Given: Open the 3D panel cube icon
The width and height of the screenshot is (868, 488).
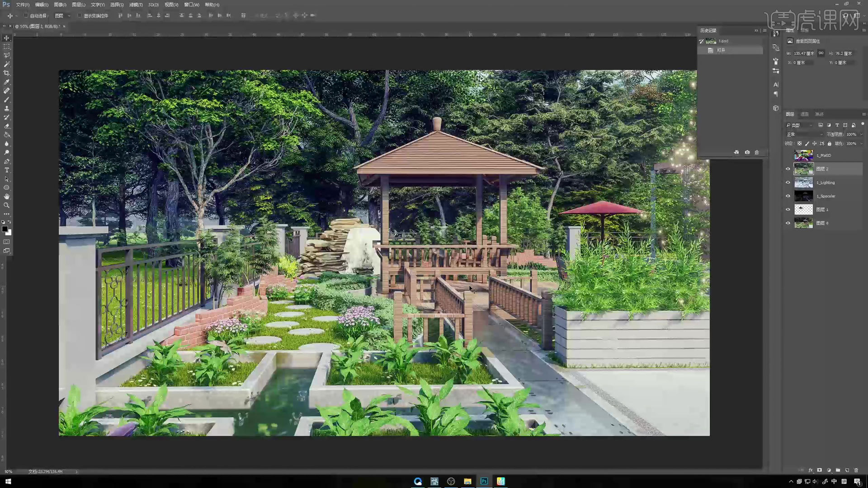Looking at the screenshot, I should (x=776, y=108).
